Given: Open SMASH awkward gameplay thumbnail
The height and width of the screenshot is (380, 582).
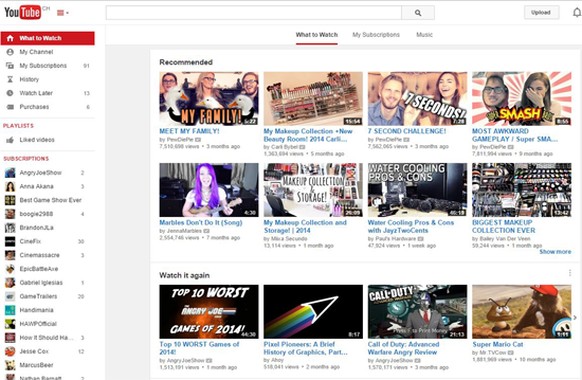Looking at the screenshot, I should (521, 98).
